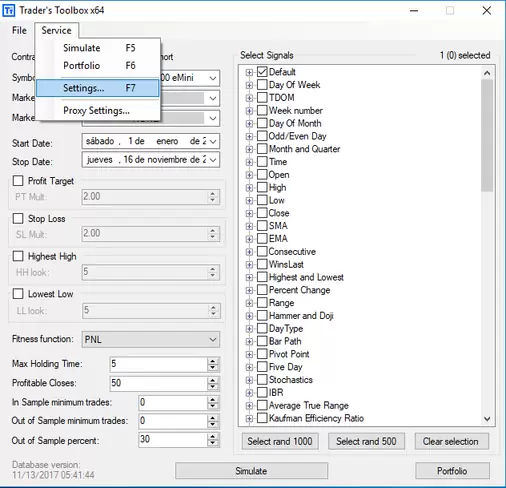Open the Fitness function PNL dropdown

[x=150, y=339]
